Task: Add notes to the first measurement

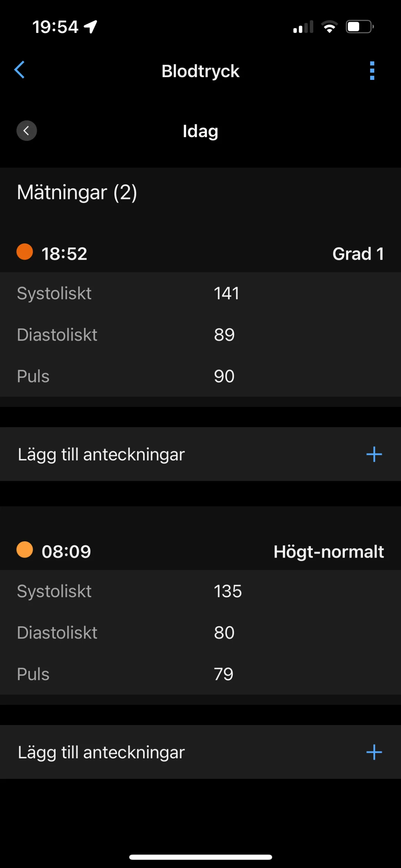Action: click(101, 454)
